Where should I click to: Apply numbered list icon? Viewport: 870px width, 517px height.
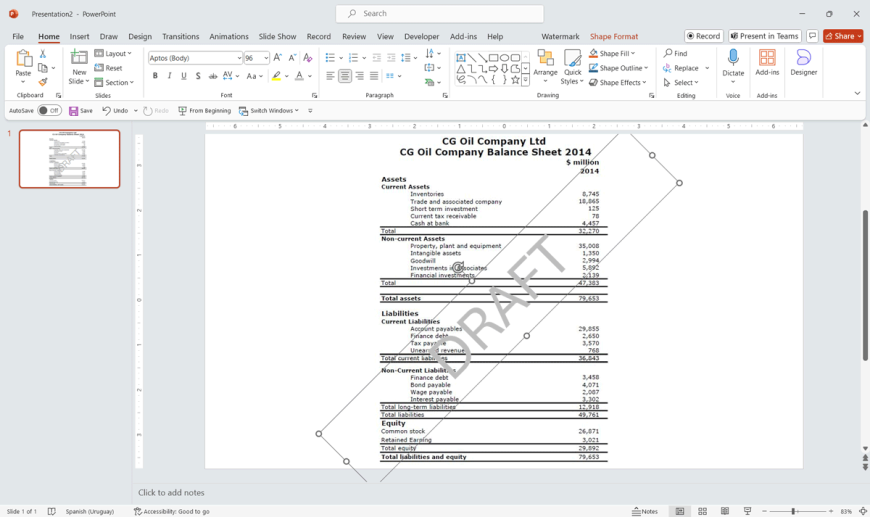point(353,58)
